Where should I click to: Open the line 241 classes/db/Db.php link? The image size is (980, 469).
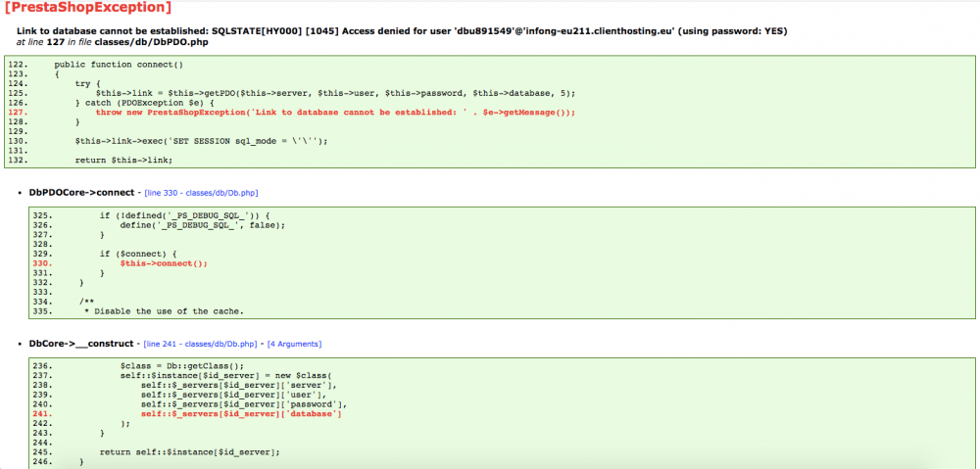(x=200, y=344)
